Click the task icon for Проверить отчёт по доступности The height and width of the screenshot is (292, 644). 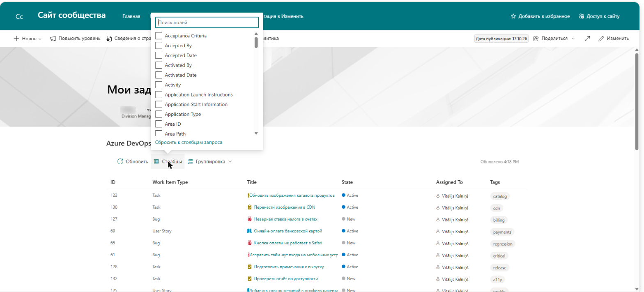[249, 279]
